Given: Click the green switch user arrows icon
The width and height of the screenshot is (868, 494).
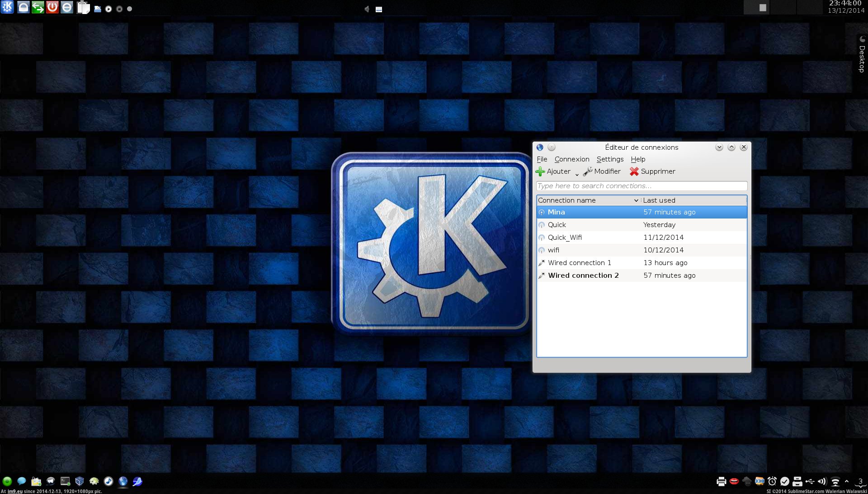Looking at the screenshot, I should [x=38, y=7].
